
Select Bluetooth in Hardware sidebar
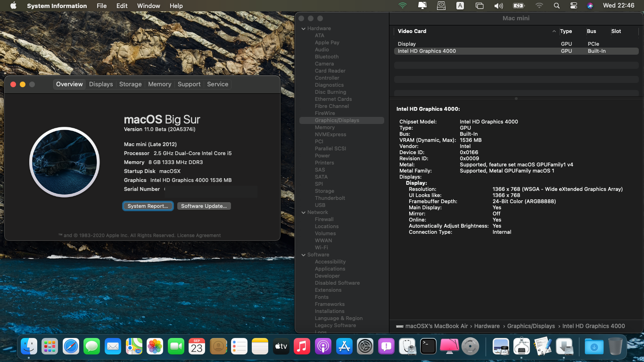coord(327,57)
